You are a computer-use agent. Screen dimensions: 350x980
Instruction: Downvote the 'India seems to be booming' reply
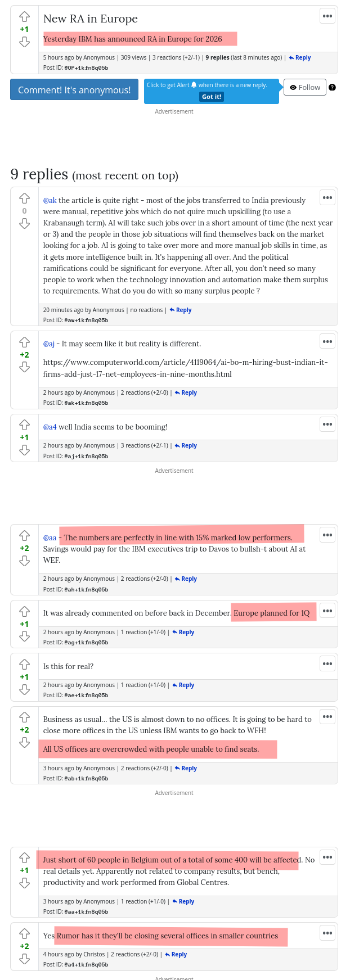click(x=24, y=450)
